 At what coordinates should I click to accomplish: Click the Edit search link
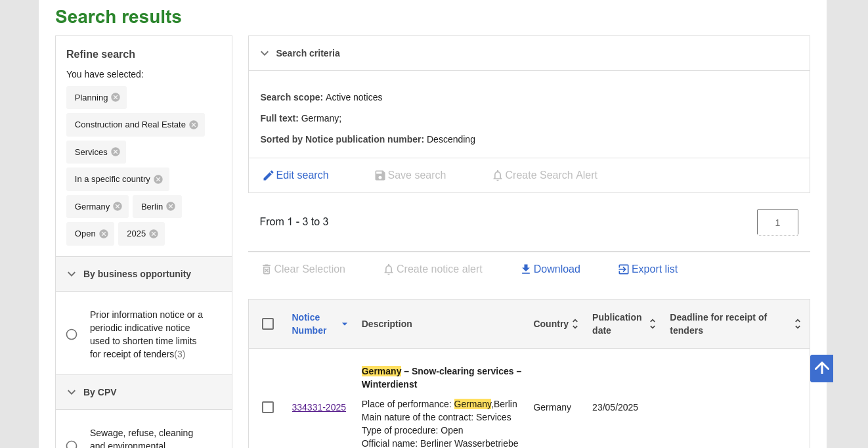coord(295,175)
